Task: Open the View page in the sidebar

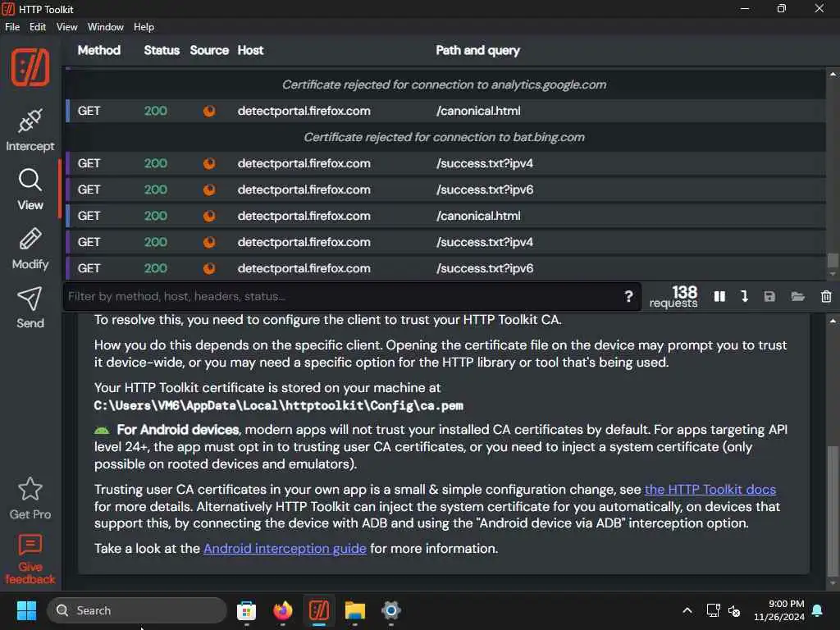Action: (30, 189)
